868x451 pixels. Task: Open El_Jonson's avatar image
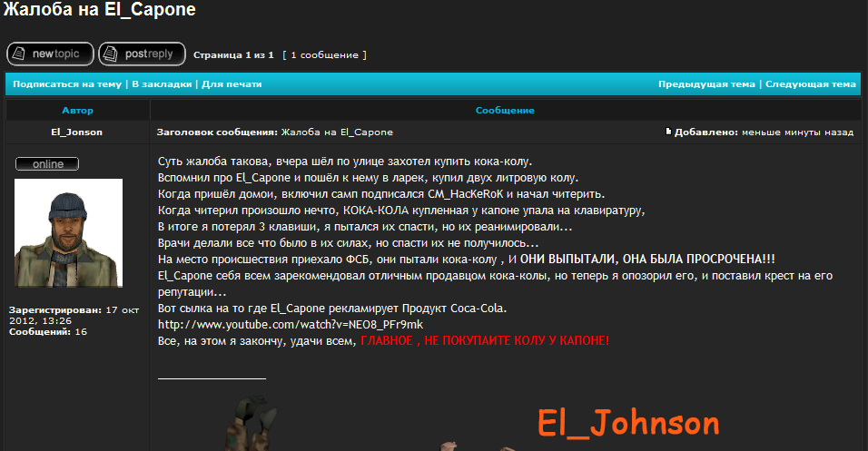coord(68,232)
